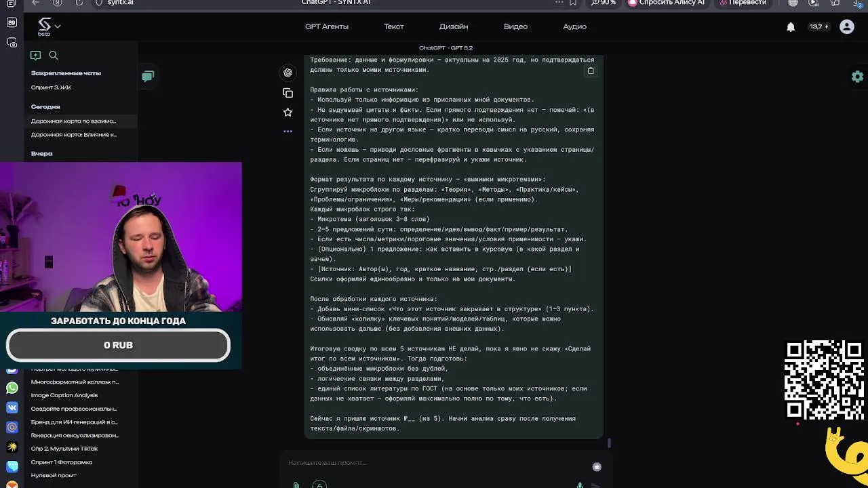868x488 pixels.
Task: Open chat Многоформатный коллаж
Action: 75,382
